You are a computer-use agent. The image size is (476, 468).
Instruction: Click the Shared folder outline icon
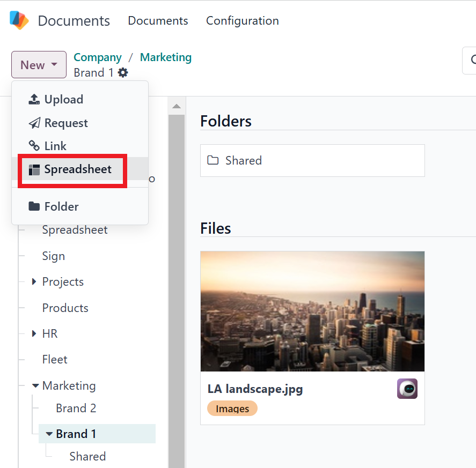point(213,160)
